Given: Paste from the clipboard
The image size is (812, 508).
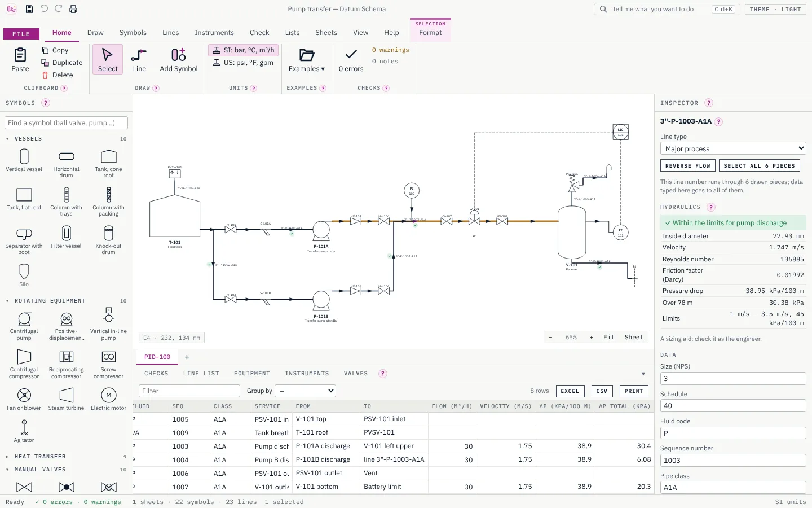Looking at the screenshot, I should 20,60.
